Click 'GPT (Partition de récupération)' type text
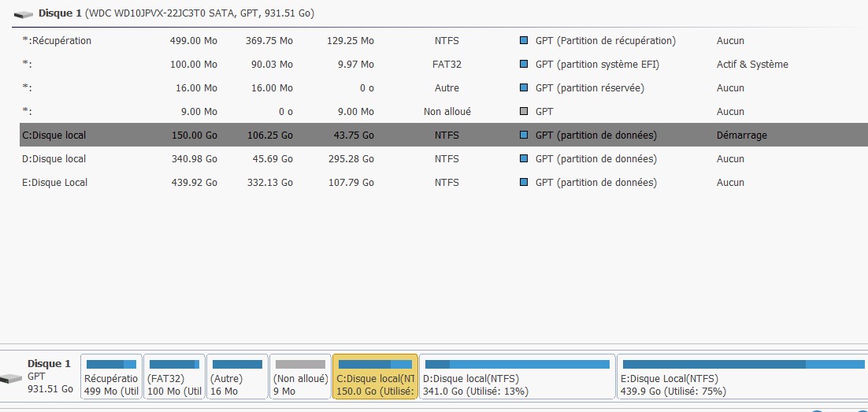 (x=606, y=41)
